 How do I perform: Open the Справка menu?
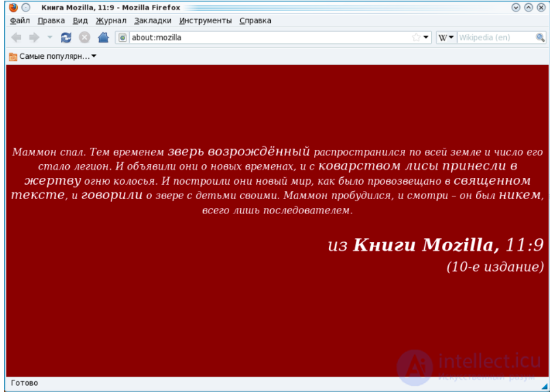click(x=255, y=21)
